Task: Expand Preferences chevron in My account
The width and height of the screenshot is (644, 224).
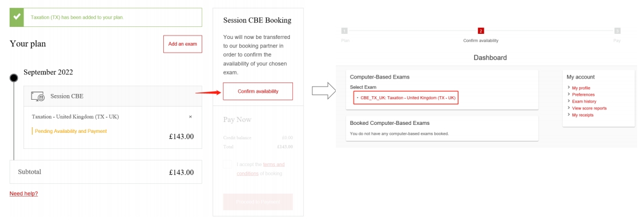Action: 568,95
